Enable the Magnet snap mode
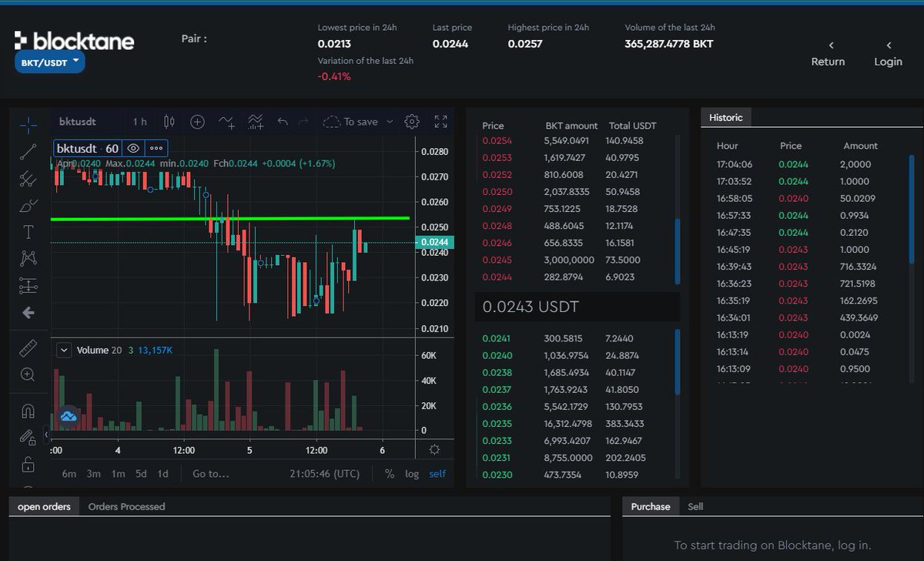 (x=28, y=410)
